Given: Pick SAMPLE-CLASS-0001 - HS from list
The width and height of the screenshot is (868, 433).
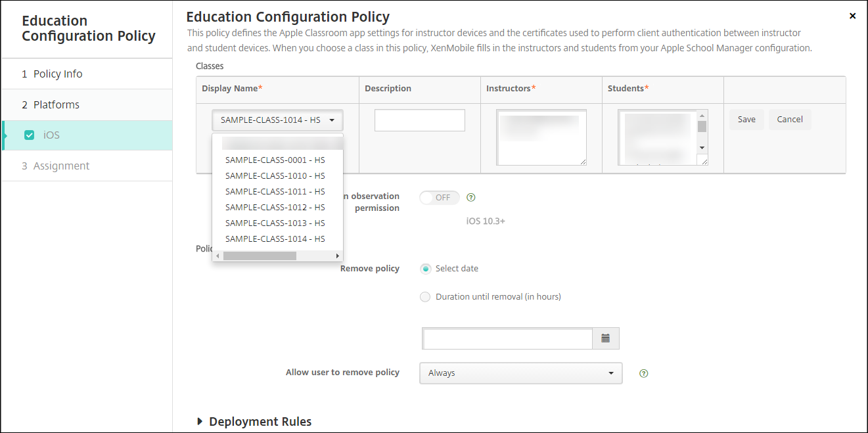Looking at the screenshot, I should (275, 160).
